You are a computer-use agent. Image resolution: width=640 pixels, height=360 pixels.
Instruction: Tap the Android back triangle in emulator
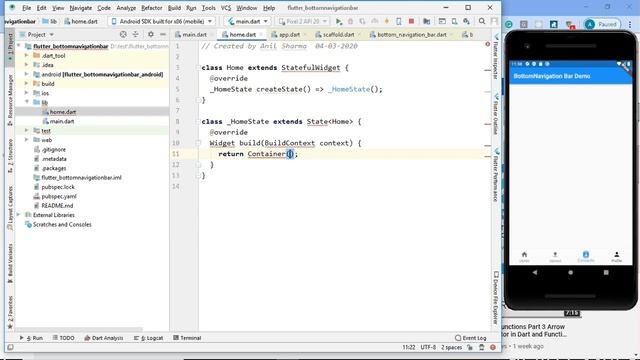[x=535, y=272]
